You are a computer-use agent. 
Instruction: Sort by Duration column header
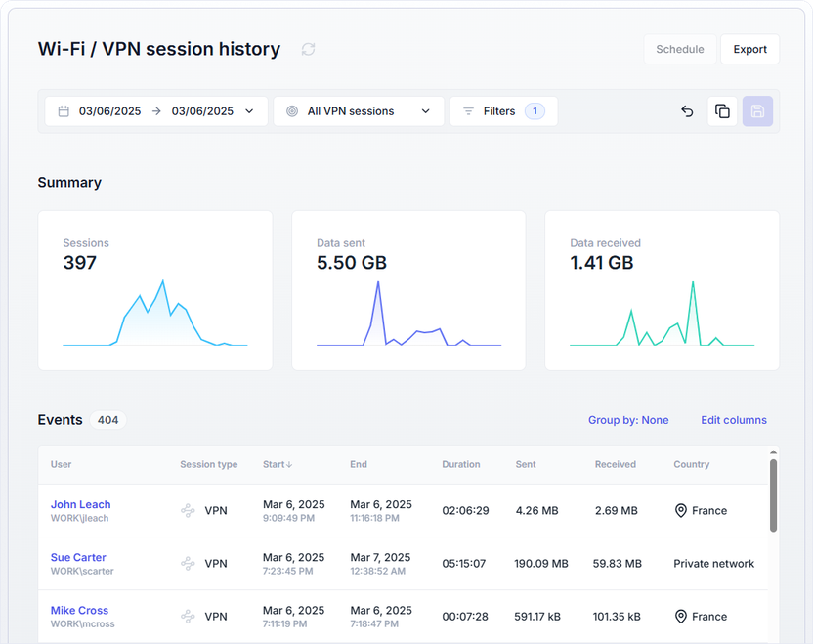click(461, 464)
